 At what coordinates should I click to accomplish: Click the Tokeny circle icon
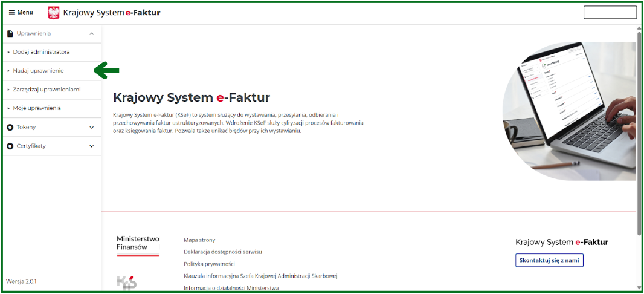pos(10,128)
